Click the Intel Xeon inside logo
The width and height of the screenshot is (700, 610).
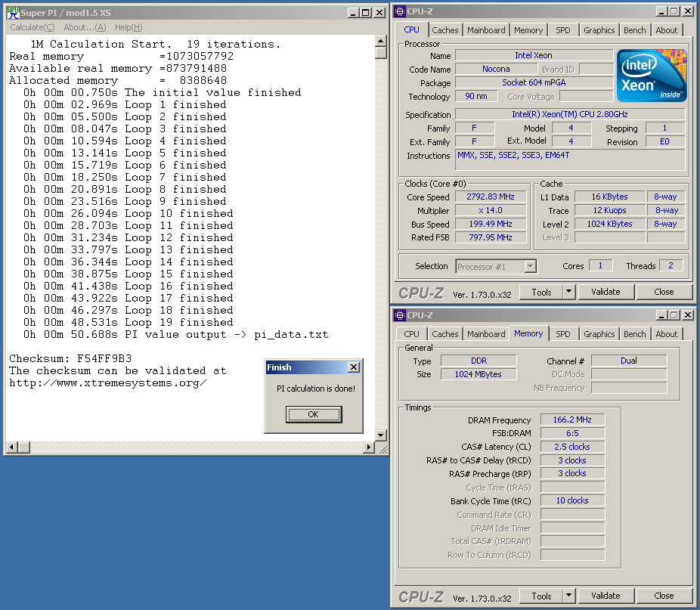652,76
